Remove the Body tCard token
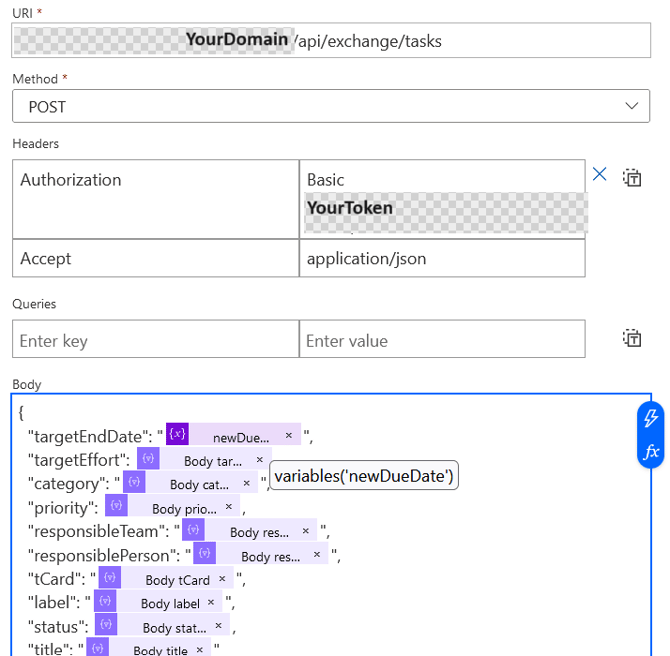The width and height of the screenshot is (670, 656). pyautogui.click(x=222, y=579)
